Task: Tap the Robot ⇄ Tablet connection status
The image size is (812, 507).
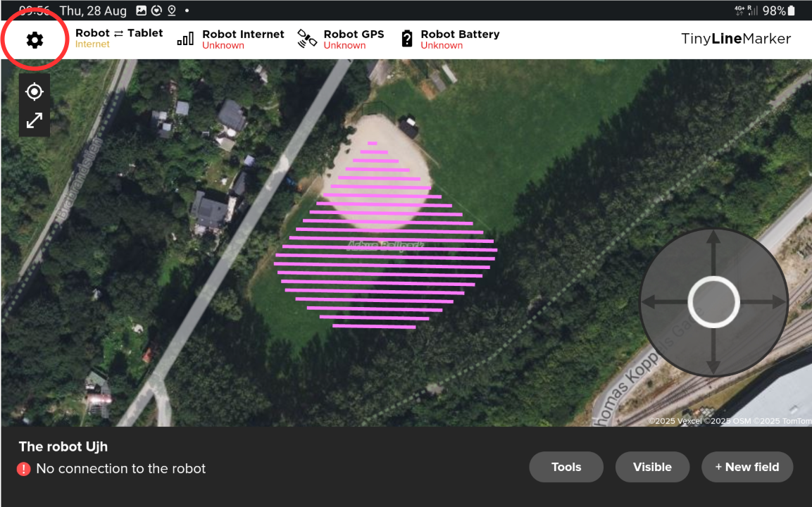Action: 119,39
